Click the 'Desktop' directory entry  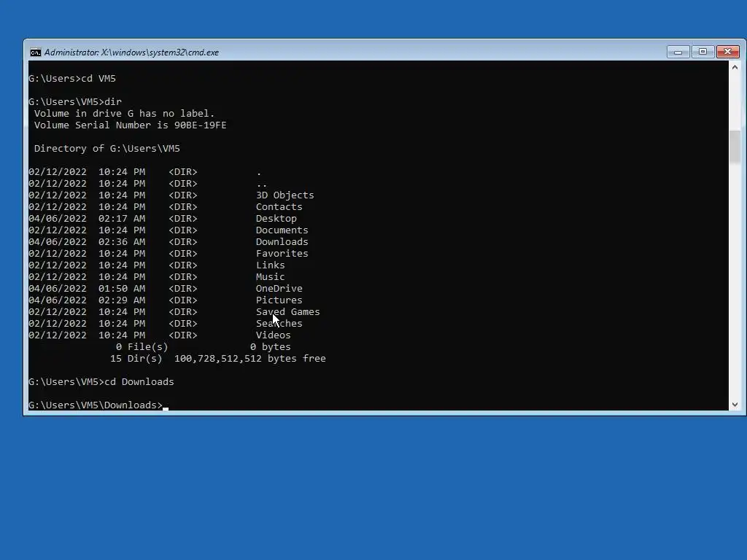pos(276,219)
